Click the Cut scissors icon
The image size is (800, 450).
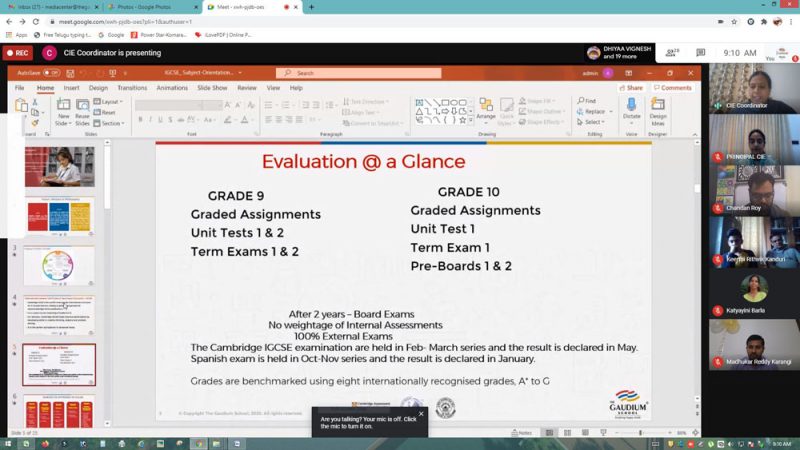coord(35,102)
